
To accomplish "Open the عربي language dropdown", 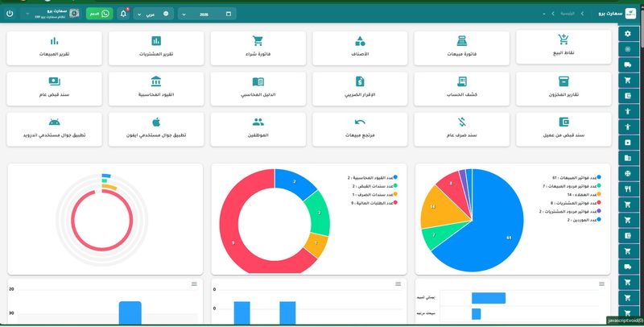I will pos(153,14).
